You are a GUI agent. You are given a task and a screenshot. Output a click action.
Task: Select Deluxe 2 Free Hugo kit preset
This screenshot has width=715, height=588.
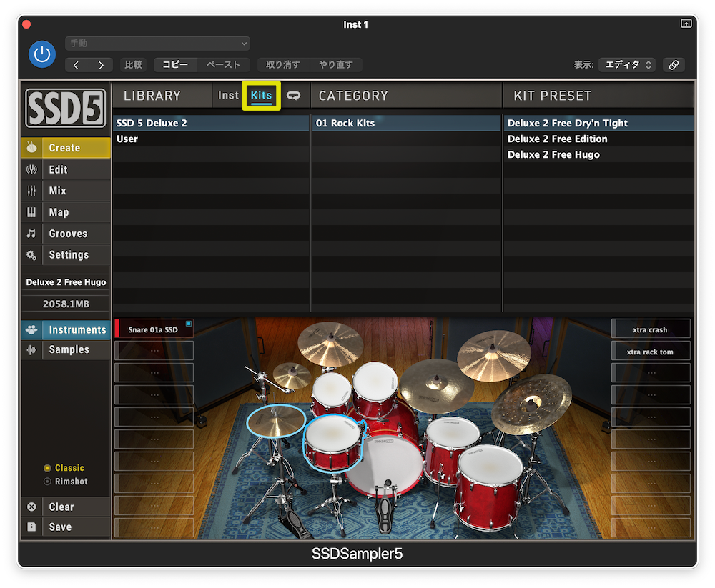(553, 154)
